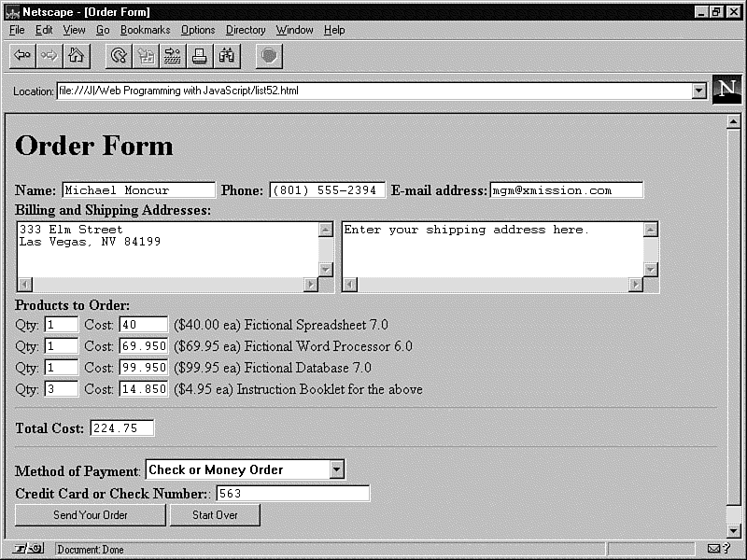Click the Forward arrow toolbar button
Screen dimensions: 747x560
(x=49, y=56)
